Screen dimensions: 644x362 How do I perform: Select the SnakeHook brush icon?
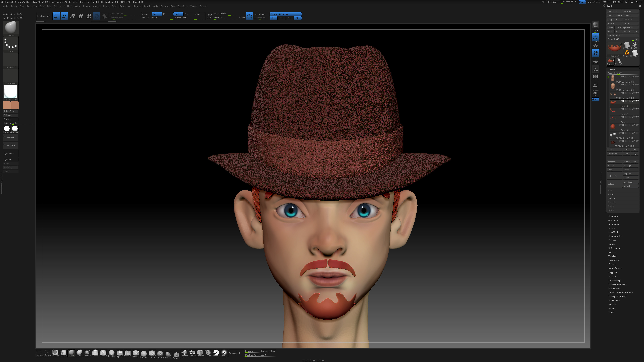87,353
